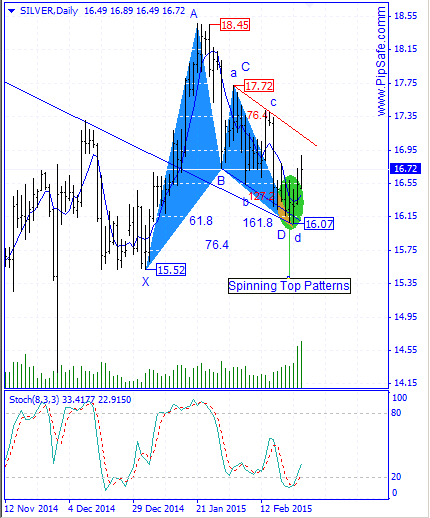Click the stochastic 20 level label
The height and width of the screenshot is (518, 430).
(x=396, y=477)
